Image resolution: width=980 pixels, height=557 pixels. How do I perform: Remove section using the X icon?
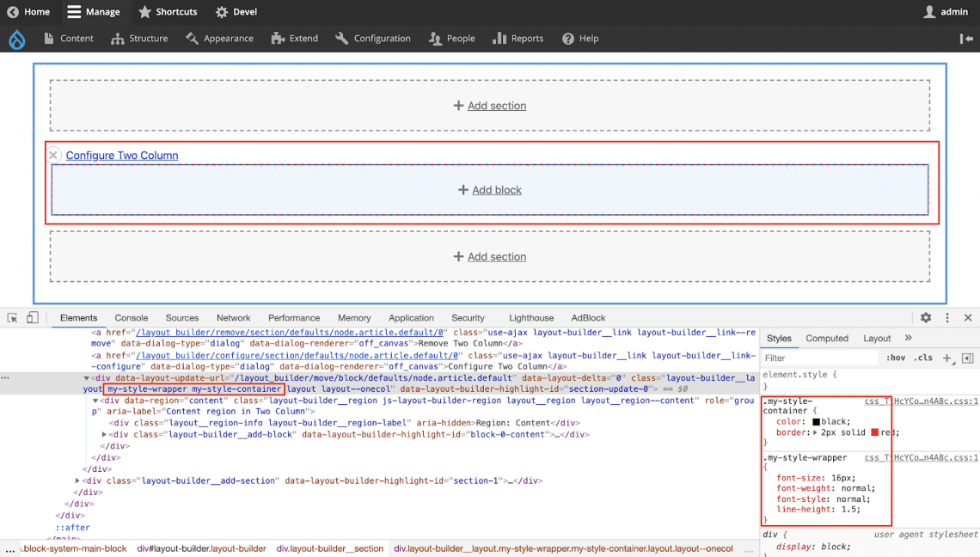pyautogui.click(x=53, y=156)
